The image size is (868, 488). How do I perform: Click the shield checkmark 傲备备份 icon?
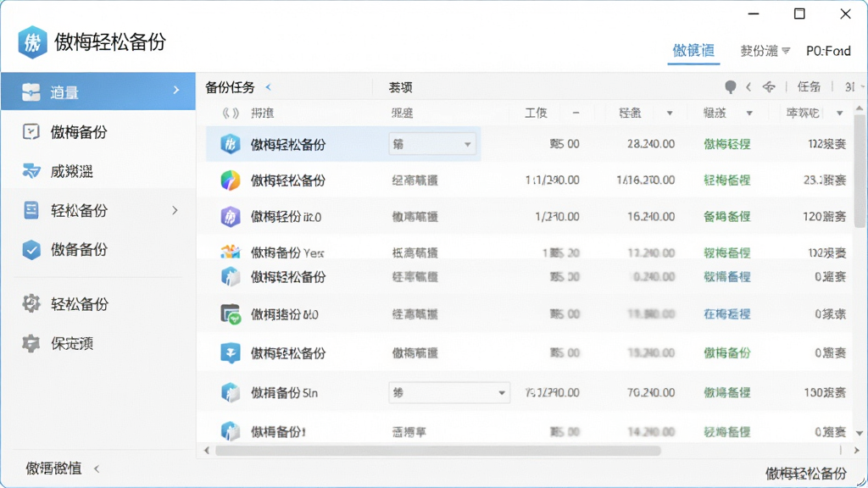(x=31, y=250)
